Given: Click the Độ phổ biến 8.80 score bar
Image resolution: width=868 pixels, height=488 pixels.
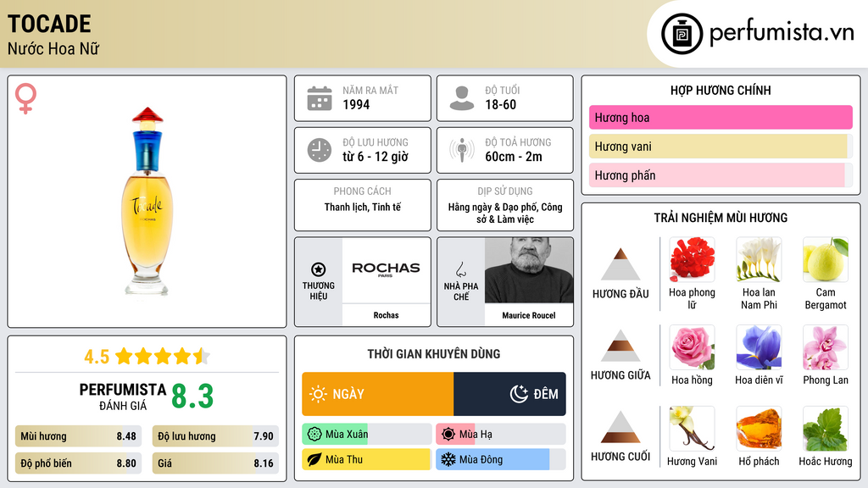Looking at the screenshot, I should [78, 463].
